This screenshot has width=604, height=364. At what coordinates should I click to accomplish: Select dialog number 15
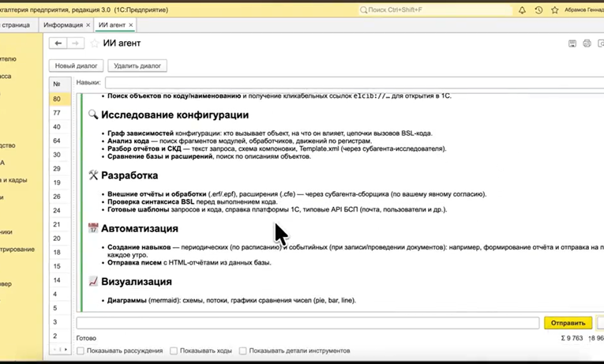pos(60,266)
